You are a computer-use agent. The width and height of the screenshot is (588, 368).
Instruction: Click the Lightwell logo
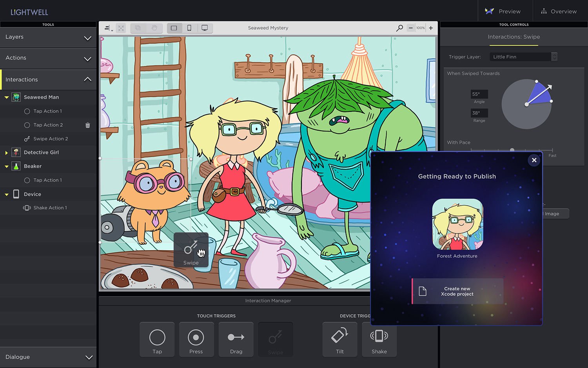[x=29, y=12]
